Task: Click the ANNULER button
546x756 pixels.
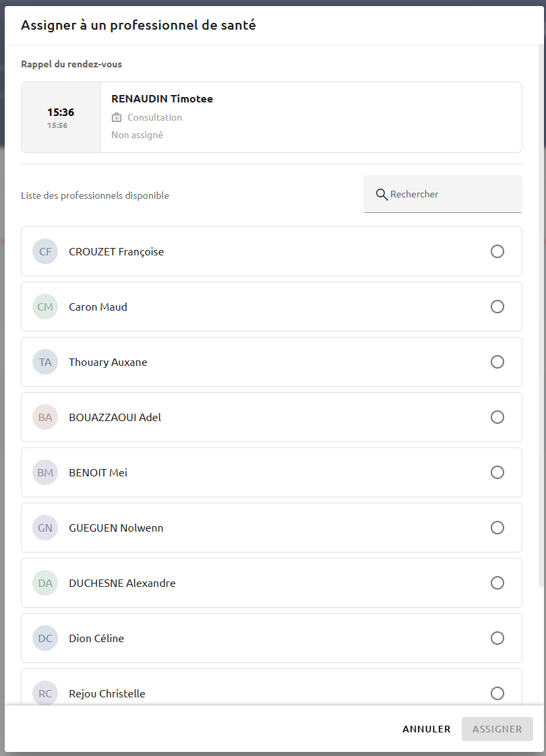Action: tap(427, 729)
